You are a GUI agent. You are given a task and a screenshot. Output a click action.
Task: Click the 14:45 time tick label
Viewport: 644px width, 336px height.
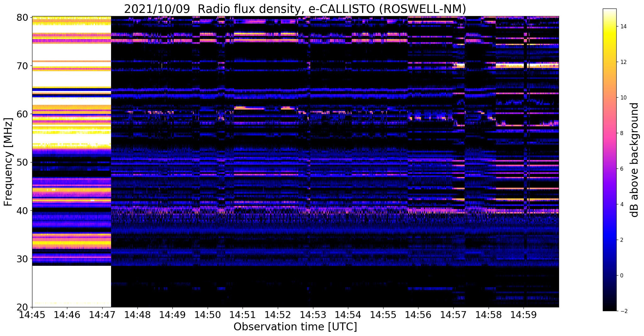pos(32,315)
